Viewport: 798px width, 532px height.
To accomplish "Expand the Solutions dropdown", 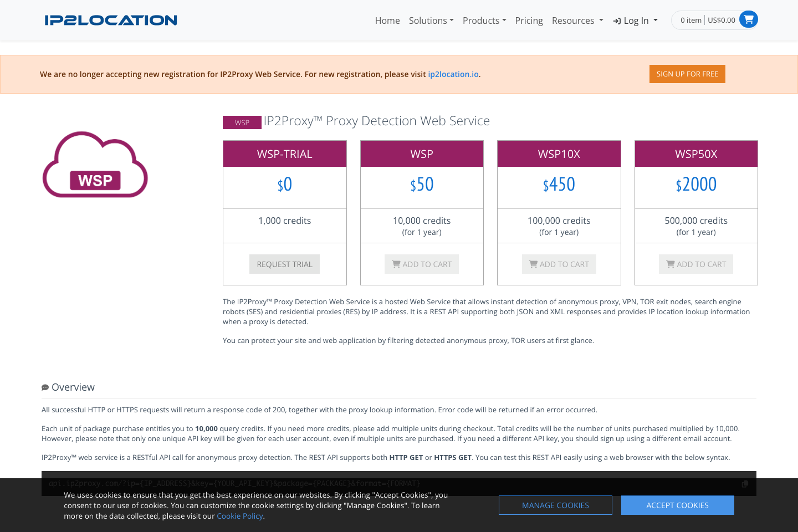I will pyautogui.click(x=431, y=21).
